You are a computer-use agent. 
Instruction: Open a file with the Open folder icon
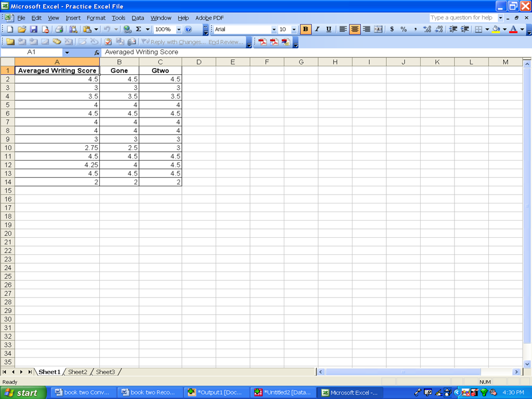[22, 29]
